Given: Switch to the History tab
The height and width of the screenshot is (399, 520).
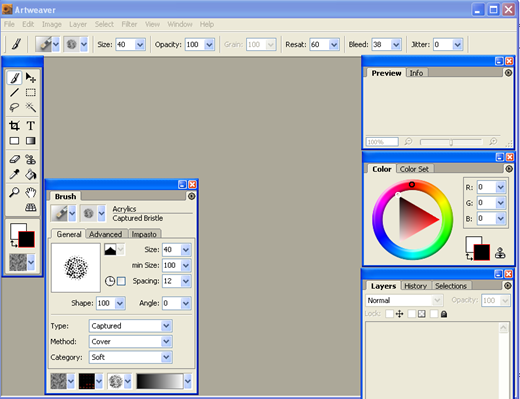Looking at the screenshot, I should [x=416, y=286].
